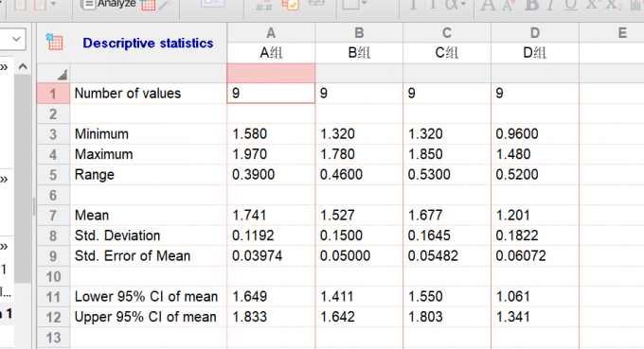The height and width of the screenshot is (349, 644).
Task: Select standard deviation 0.1500
Action: (359, 236)
